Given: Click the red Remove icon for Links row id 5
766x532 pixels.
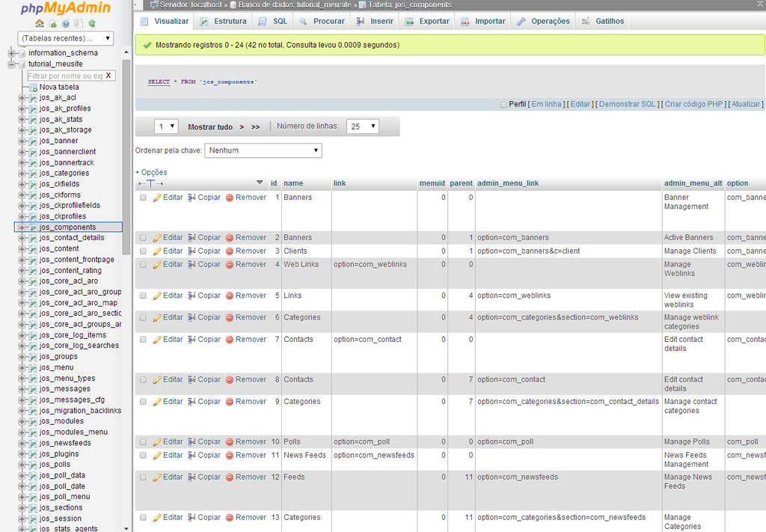Looking at the screenshot, I should (x=230, y=296).
